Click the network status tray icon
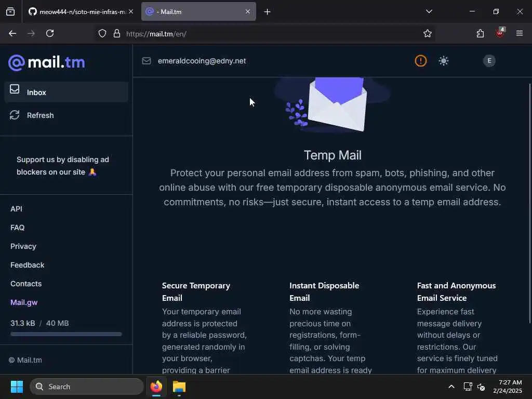Image resolution: width=532 pixels, height=399 pixels. coord(468,387)
